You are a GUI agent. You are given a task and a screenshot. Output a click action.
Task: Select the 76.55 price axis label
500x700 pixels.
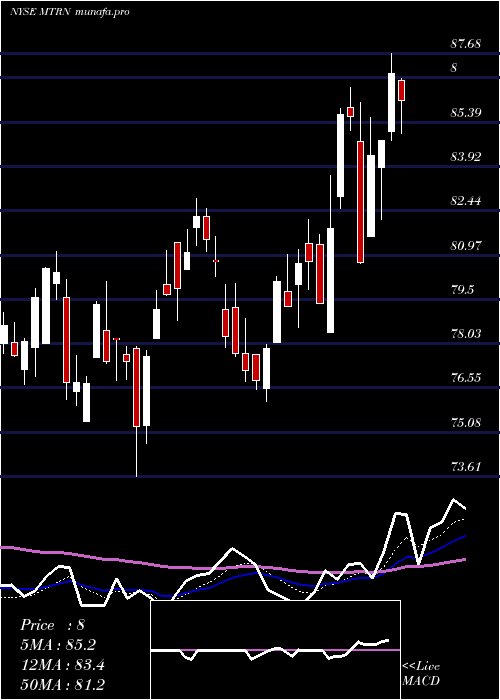pyautogui.click(x=466, y=378)
